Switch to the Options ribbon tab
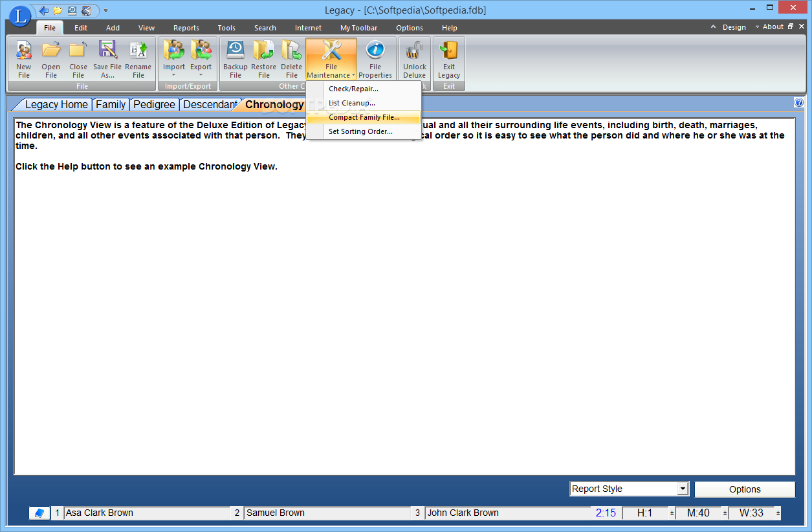This screenshot has width=812, height=532. (410, 28)
